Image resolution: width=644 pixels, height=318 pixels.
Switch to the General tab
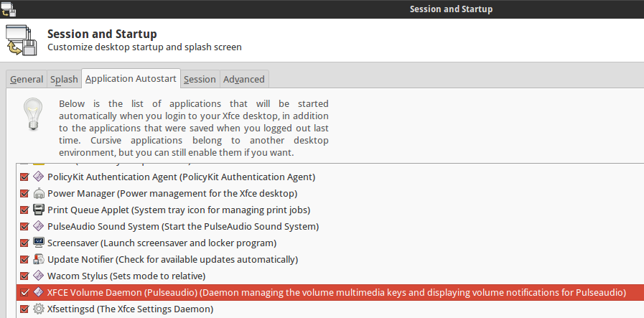(27, 79)
